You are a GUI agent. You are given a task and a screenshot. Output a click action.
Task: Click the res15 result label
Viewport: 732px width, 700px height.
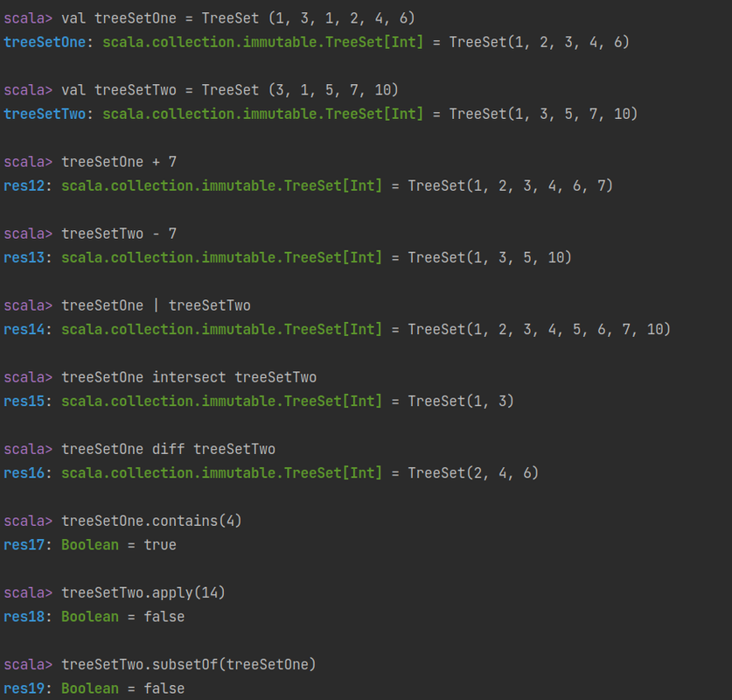tap(24, 402)
